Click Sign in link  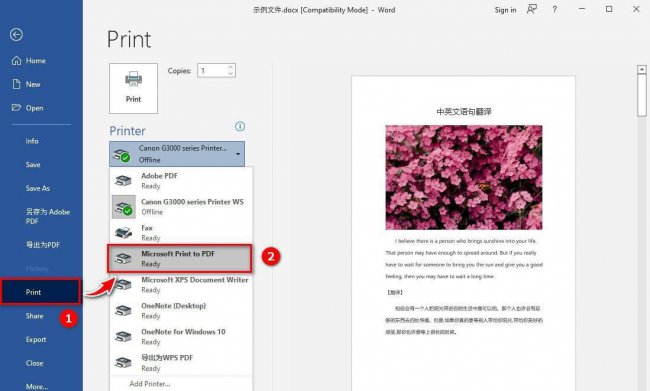tap(505, 10)
